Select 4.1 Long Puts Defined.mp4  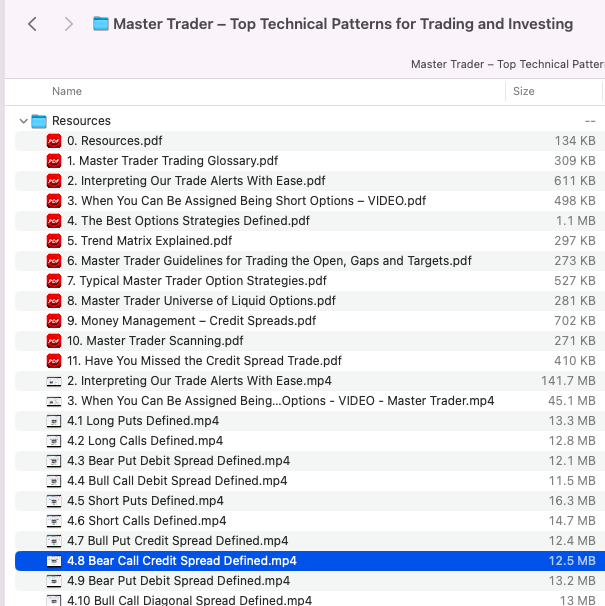click(x=143, y=421)
